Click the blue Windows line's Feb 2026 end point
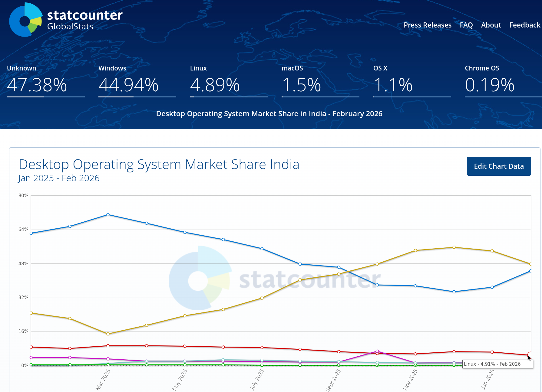 530,271
